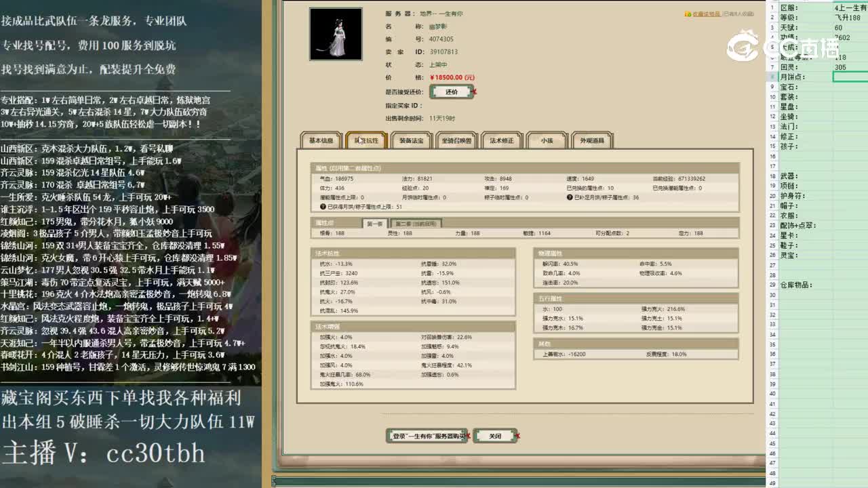This screenshot has height=488, width=868.
Task: Click the 可分配点数: 2 entry
Action: click(x=612, y=233)
